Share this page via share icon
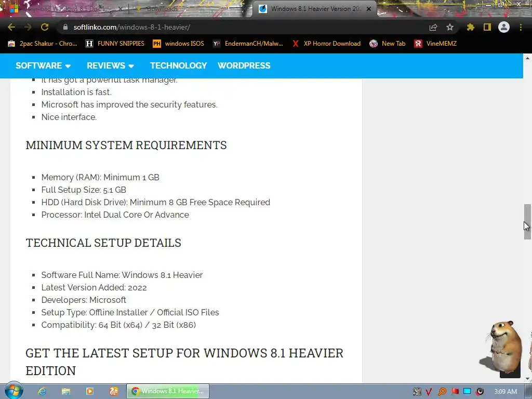The width and height of the screenshot is (532, 399). [x=433, y=27]
